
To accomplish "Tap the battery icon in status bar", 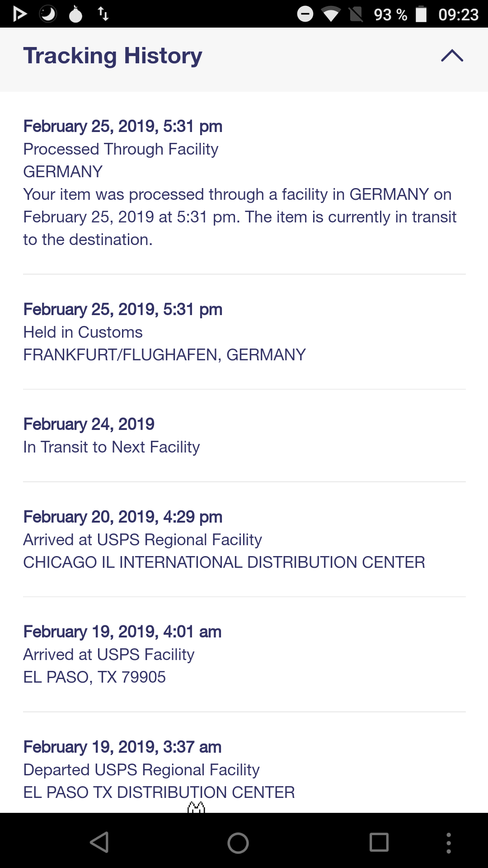I will [421, 14].
